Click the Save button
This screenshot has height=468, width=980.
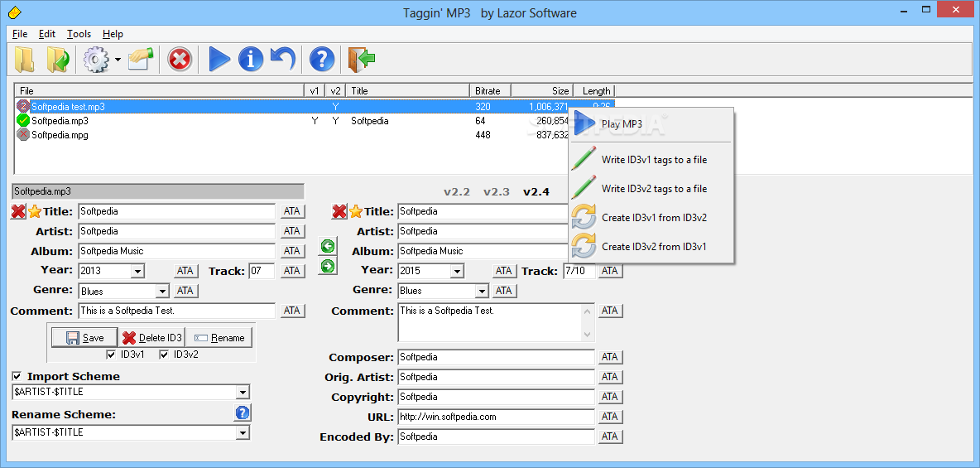[84, 337]
